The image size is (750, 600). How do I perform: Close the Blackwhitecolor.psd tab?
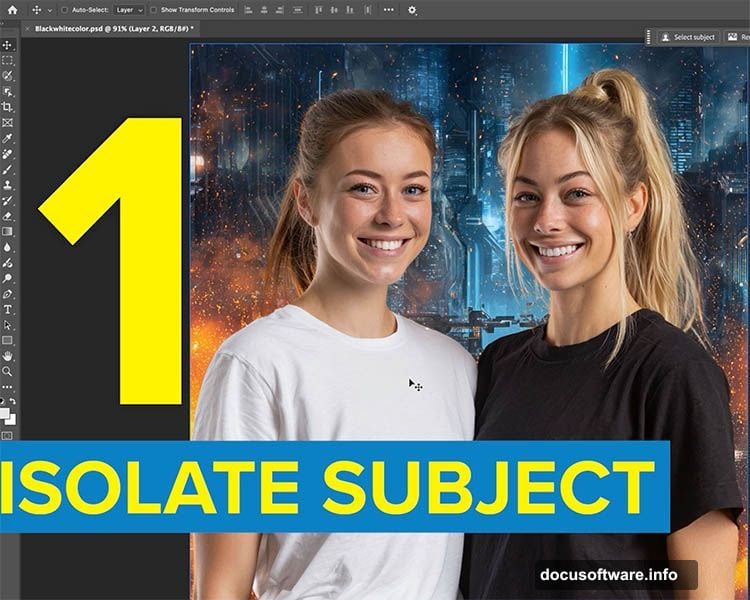click(x=29, y=30)
